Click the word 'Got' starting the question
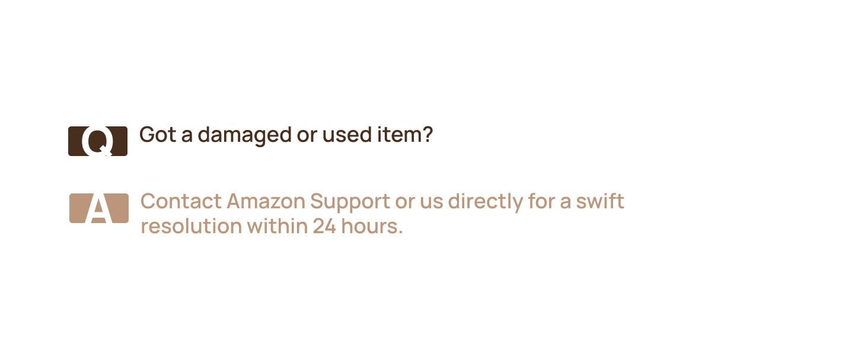 click(x=157, y=135)
